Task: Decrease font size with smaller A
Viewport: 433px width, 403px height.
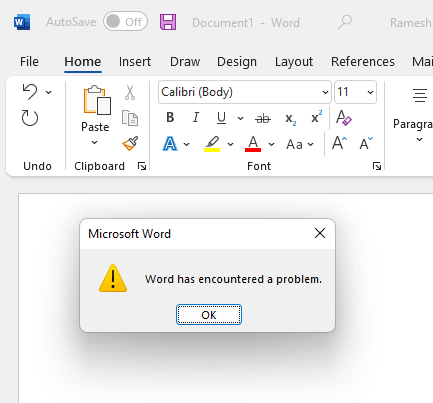Action: (366, 143)
